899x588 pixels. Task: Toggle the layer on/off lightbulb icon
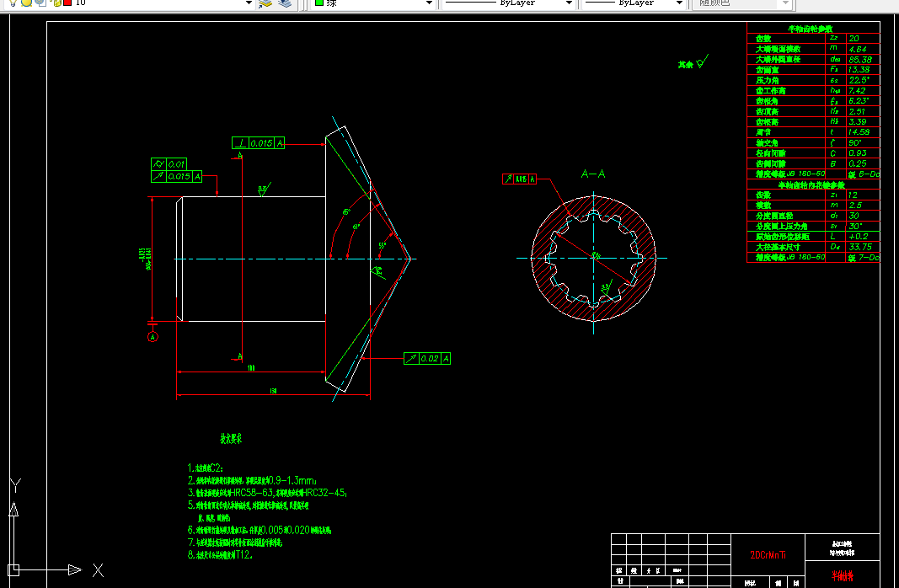click(13, 3)
